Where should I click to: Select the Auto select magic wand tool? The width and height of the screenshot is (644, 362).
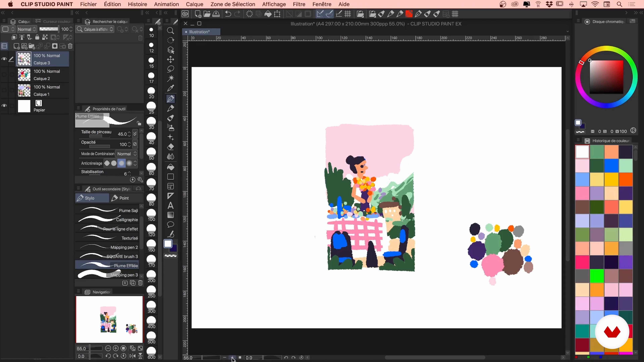pos(171,78)
